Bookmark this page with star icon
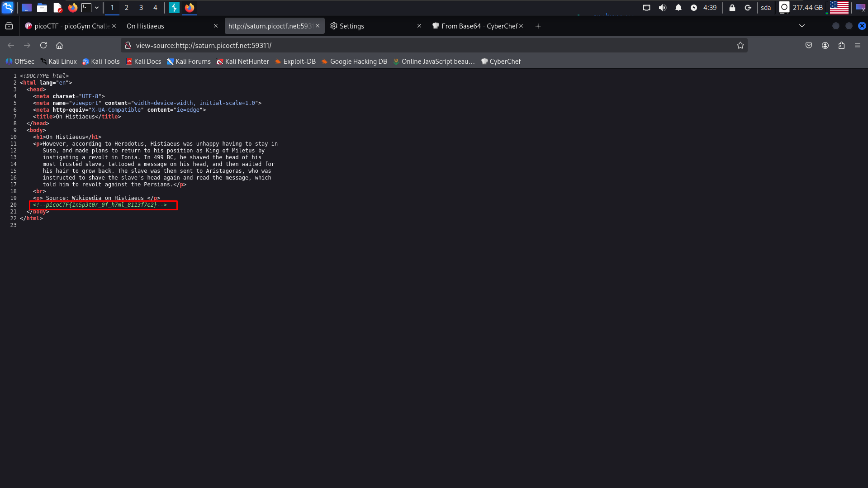 click(x=740, y=45)
